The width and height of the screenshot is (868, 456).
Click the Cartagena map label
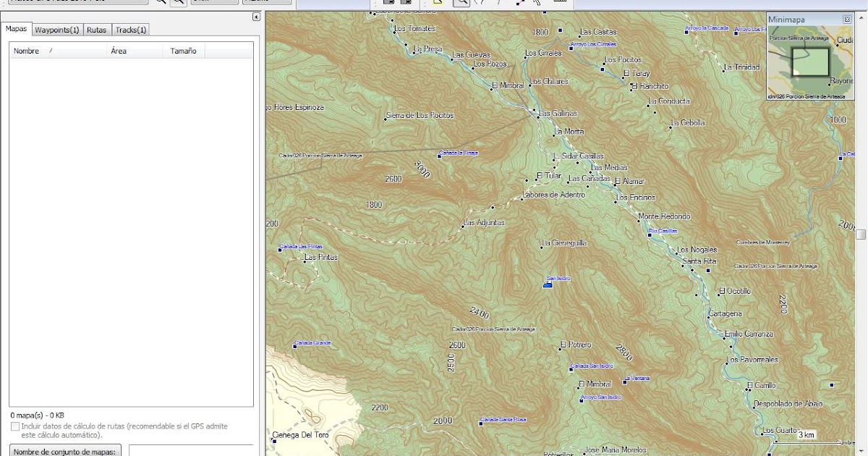[726, 313]
